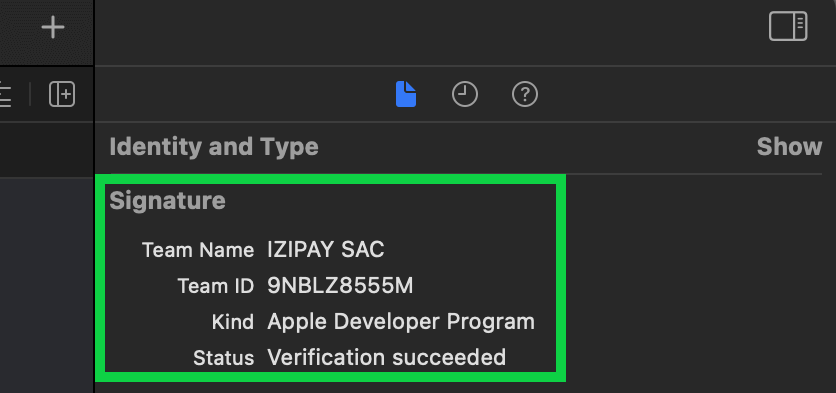836x393 pixels.
Task: Show the Identity and Type section
Action: [x=789, y=147]
